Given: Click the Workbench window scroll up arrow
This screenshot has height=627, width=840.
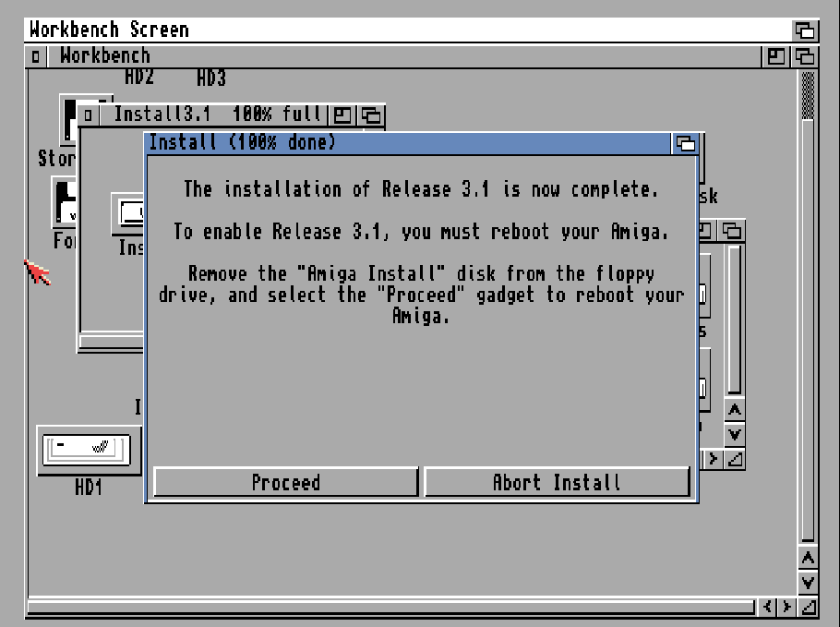Looking at the screenshot, I should pyautogui.click(x=808, y=559).
